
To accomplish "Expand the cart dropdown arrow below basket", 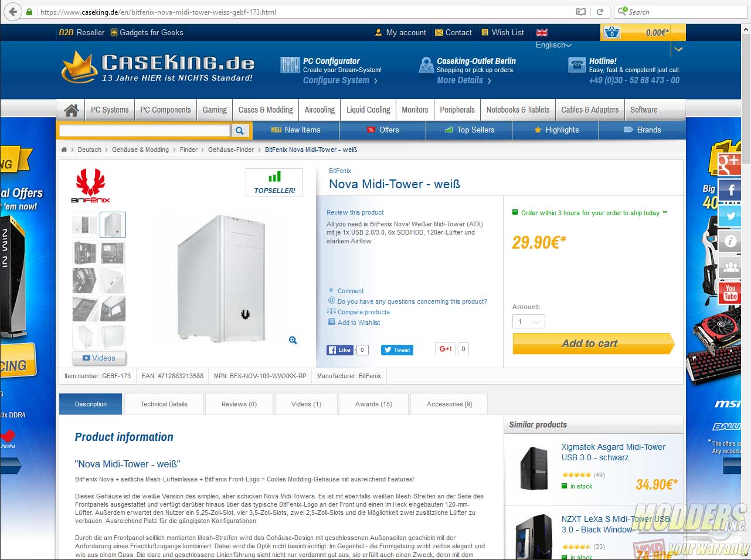I will 679,49.
